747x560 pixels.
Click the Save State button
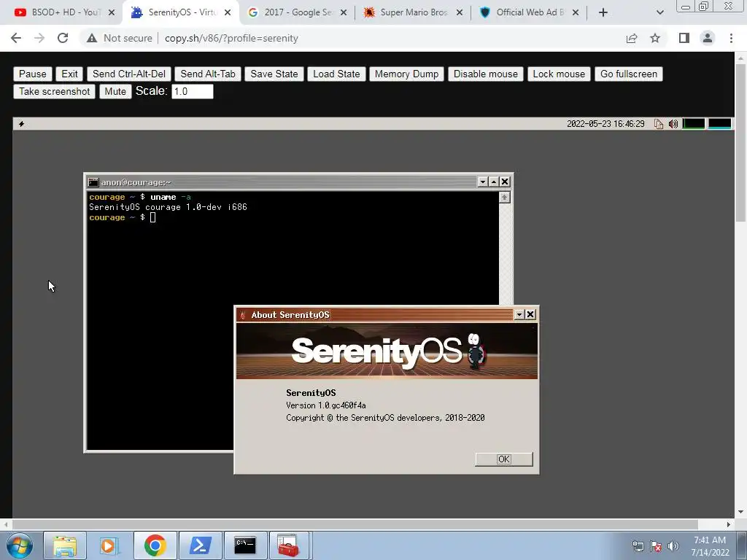click(x=274, y=74)
